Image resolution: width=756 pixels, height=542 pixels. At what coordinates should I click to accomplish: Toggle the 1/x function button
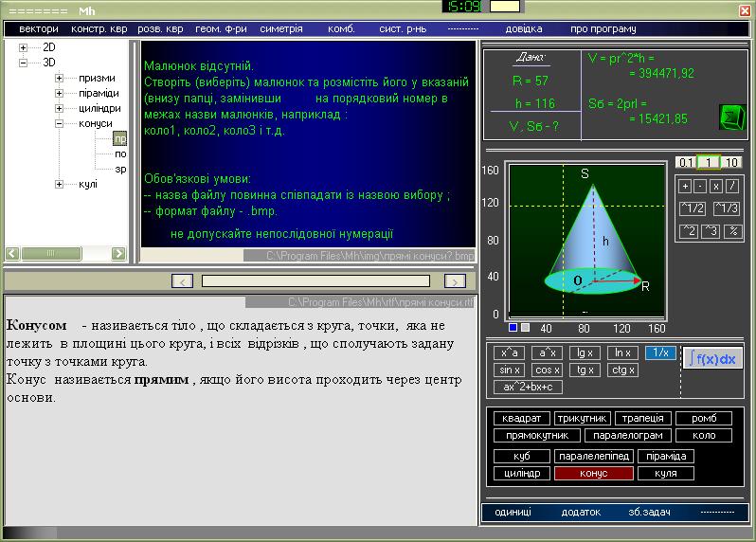(x=660, y=352)
